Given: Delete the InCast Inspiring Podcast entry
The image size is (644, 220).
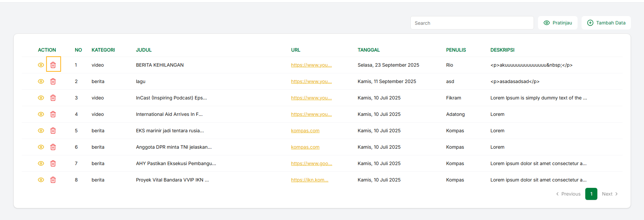Looking at the screenshot, I should [x=53, y=98].
